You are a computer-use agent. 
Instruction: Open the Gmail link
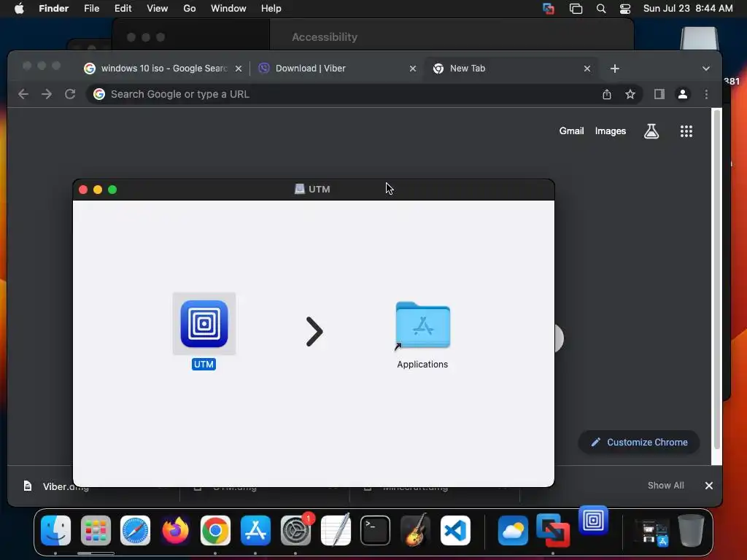[x=572, y=131]
